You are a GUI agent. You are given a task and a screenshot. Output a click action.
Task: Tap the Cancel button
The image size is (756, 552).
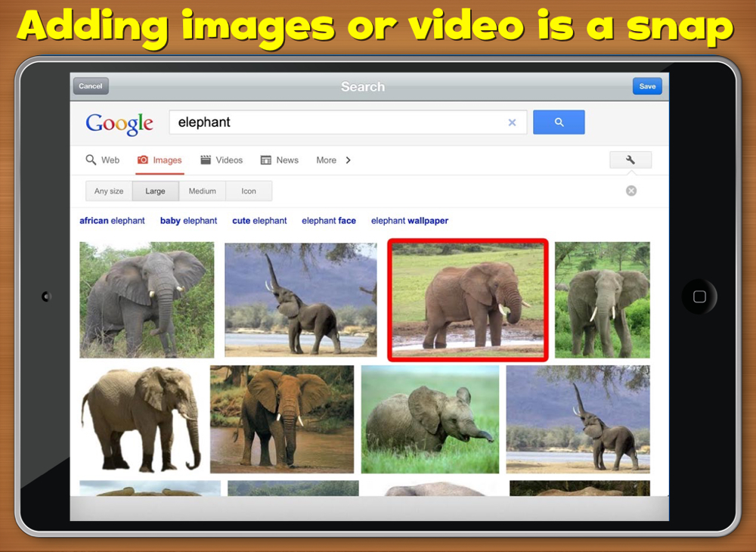point(91,86)
